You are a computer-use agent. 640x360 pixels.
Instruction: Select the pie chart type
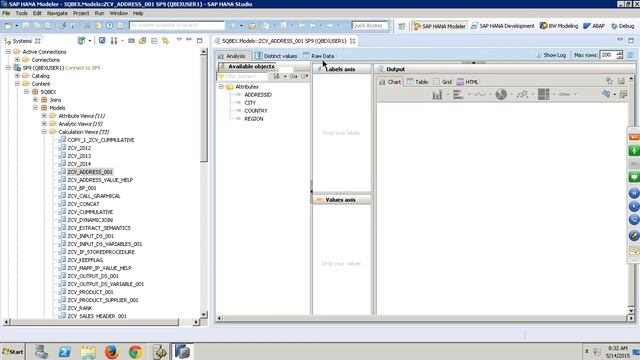tap(501, 95)
